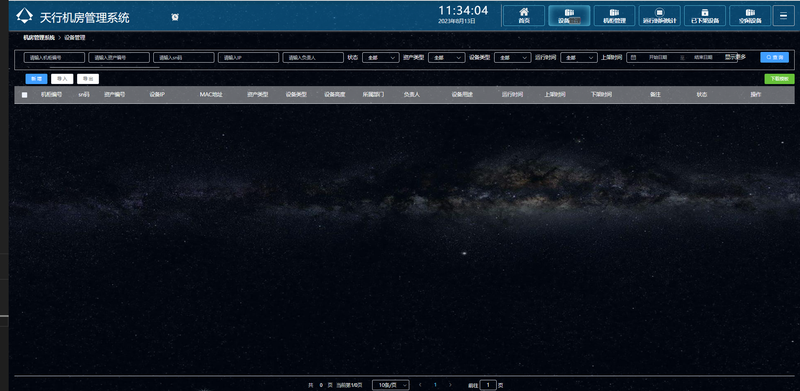
Task: Click the calendar icon in the date range field
Action: pyautogui.click(x=633, y=58)
